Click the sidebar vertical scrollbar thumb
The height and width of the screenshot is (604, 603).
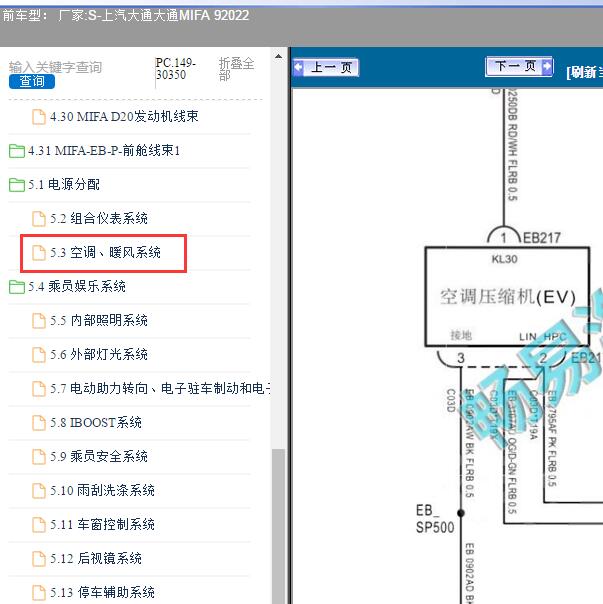pyautogui.click(x=278, y=526)
